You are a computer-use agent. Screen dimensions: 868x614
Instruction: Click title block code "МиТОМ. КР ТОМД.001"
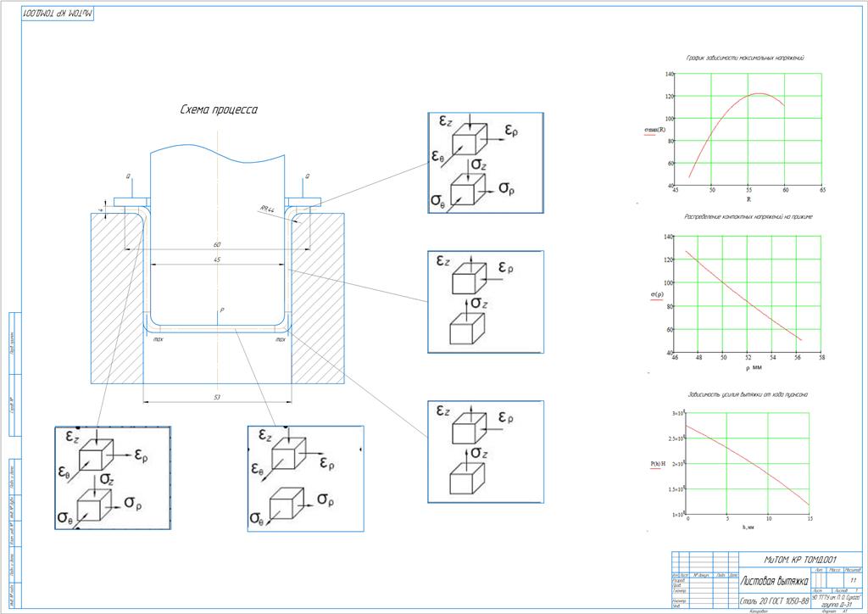(800, 560)
